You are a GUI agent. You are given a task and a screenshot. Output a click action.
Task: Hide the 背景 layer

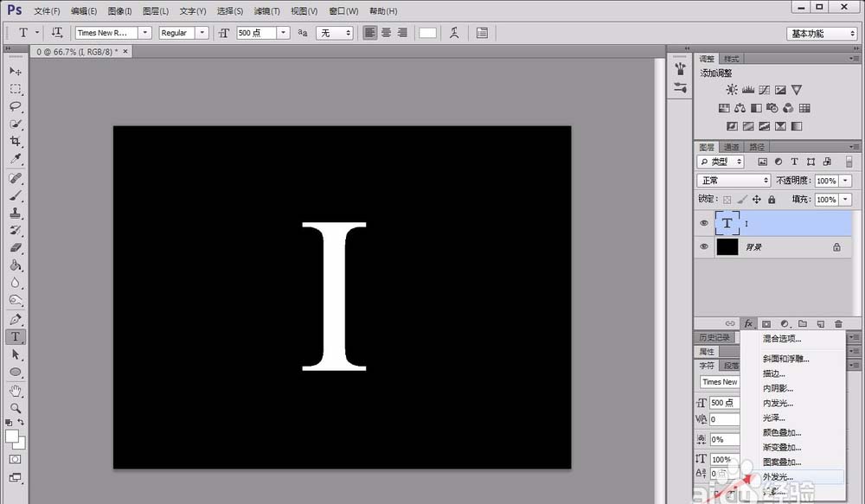[704, 246]
